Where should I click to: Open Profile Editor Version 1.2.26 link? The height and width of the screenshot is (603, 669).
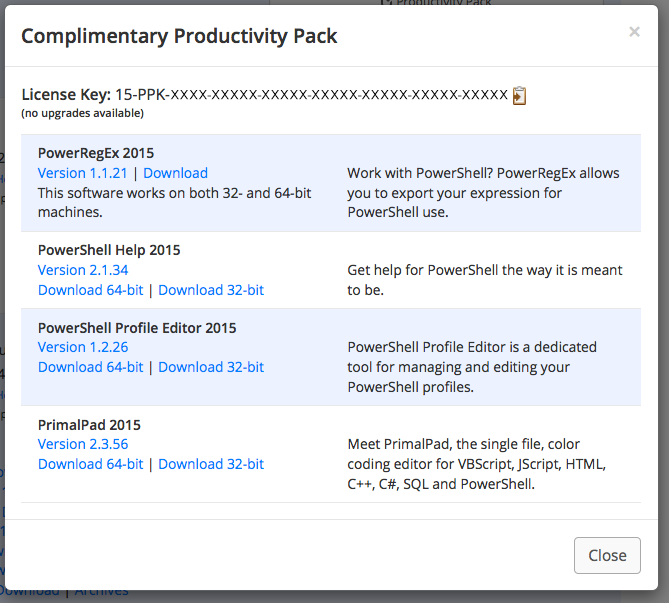point(83,347)
